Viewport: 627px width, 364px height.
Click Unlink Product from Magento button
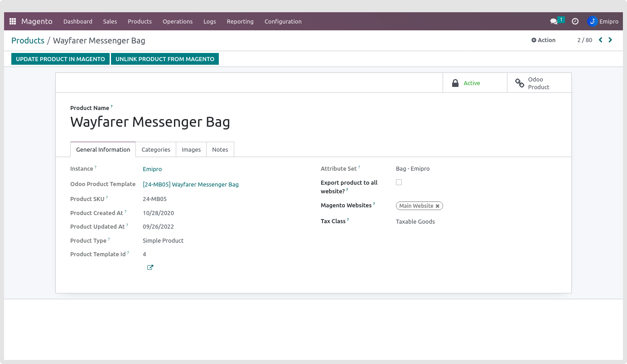165,59
